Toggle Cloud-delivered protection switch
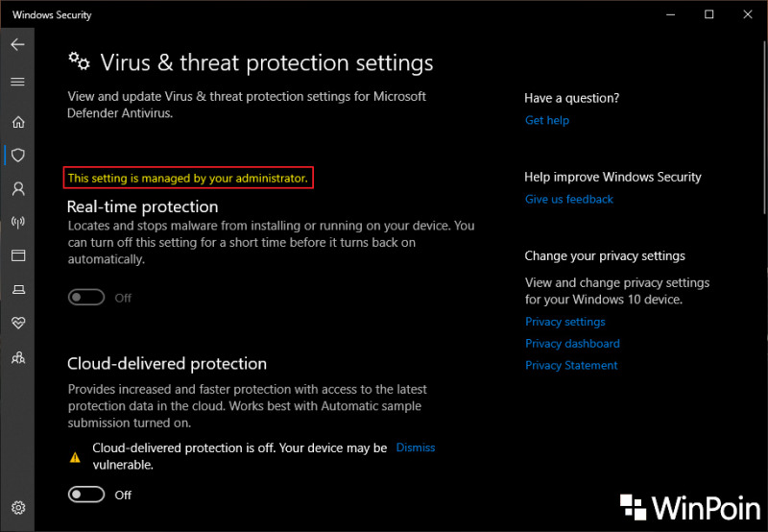The width and height of the screenshot is (768, 532). click(86, 495)
